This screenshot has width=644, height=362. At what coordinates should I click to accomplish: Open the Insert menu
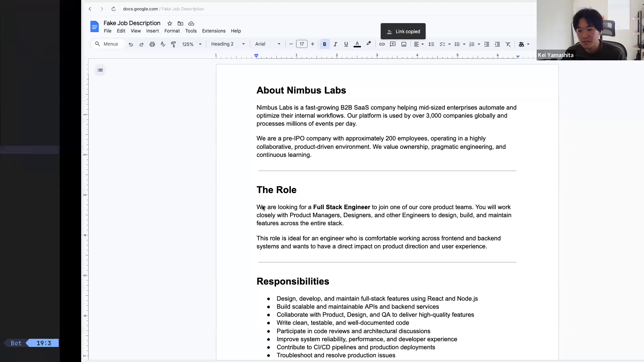153,31
